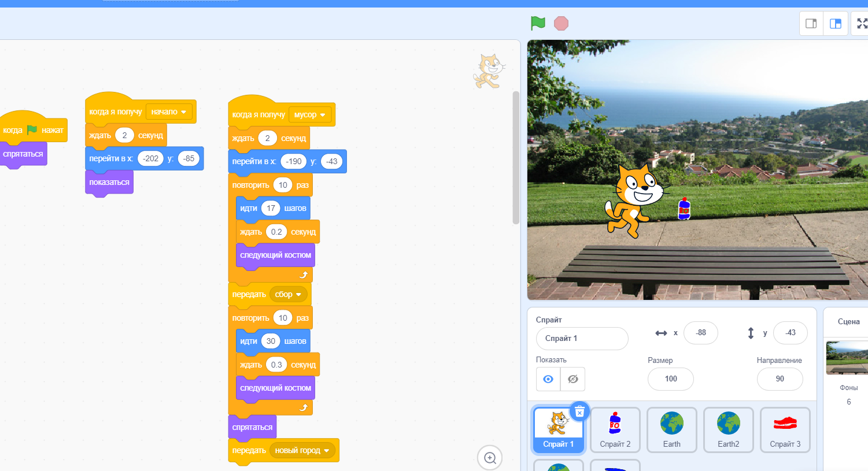The width and height of the screenshot is (868, 471).
Task: Edit x value -202 in go-to block
Action: [150, 159]
